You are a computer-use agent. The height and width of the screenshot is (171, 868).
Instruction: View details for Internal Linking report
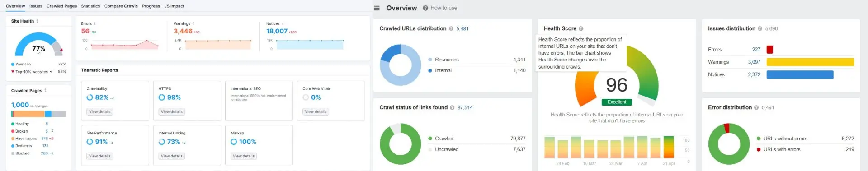click(x=172, y=156)
